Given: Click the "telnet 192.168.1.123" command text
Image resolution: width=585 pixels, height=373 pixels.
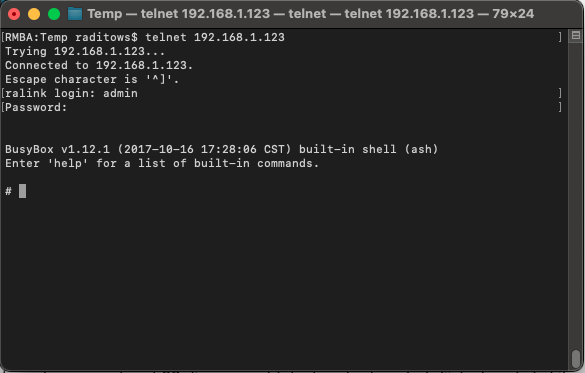Looking at the screenshot, I should (215, 37).
